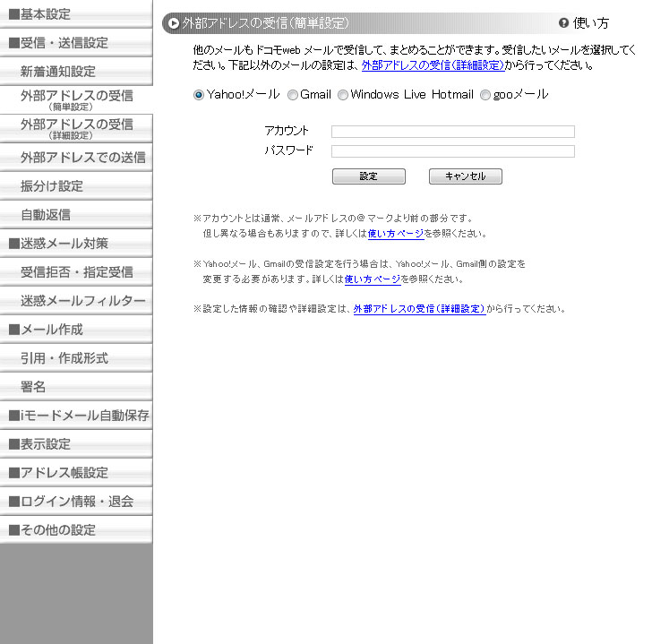Open 迷惑メール対策 sidebar section
This screenshot has width=669, height=644.
coord(76,244)
